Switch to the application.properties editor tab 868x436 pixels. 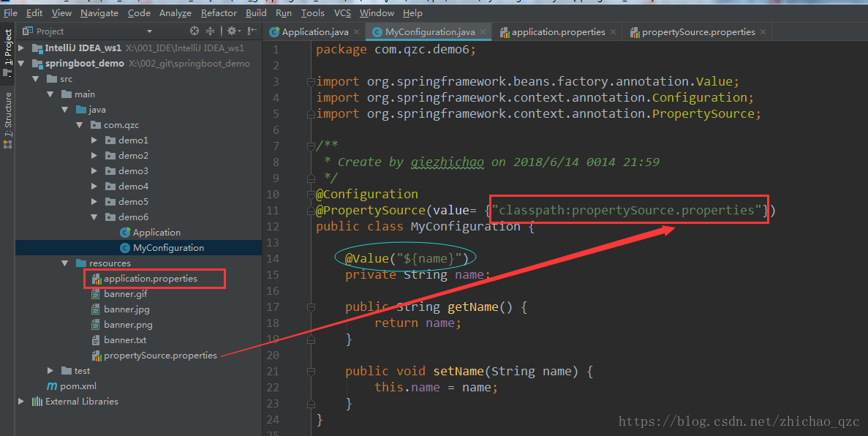[558, 32]
